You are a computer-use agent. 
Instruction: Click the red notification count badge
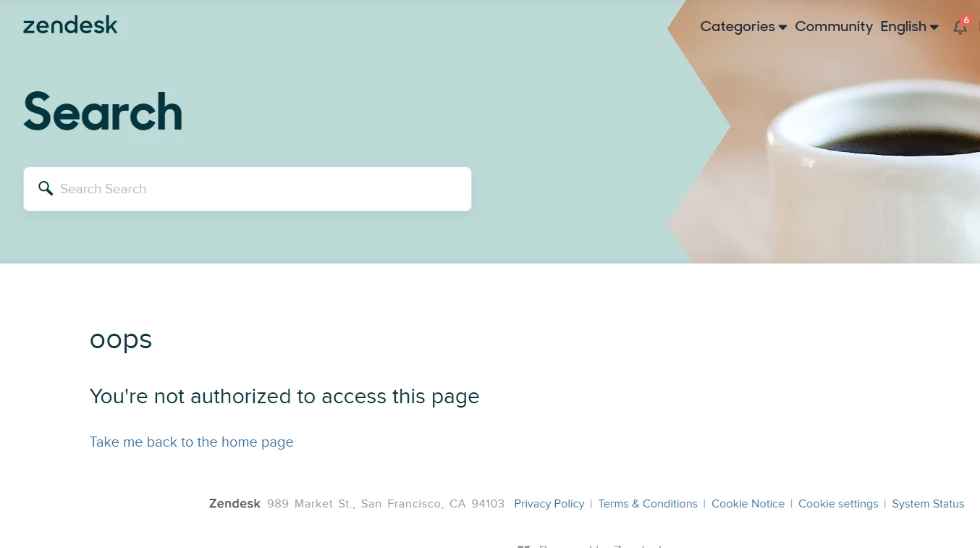point(966,20)
